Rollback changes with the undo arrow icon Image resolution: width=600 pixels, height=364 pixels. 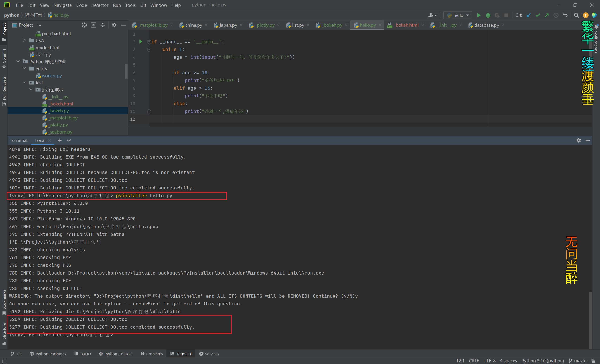coord(565,15)
